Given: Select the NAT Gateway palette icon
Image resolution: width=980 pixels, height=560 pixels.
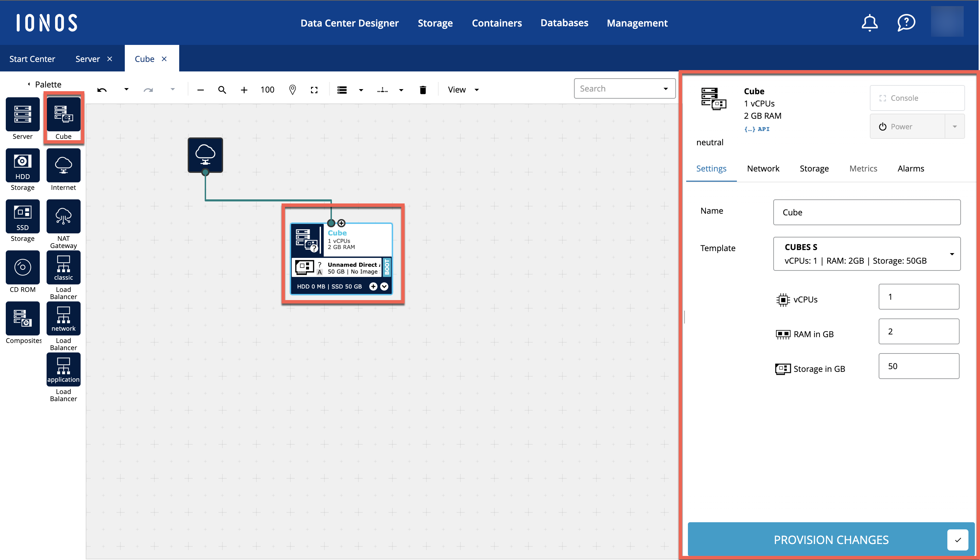Looking at the screenshot, I should [x=63, y=216].
